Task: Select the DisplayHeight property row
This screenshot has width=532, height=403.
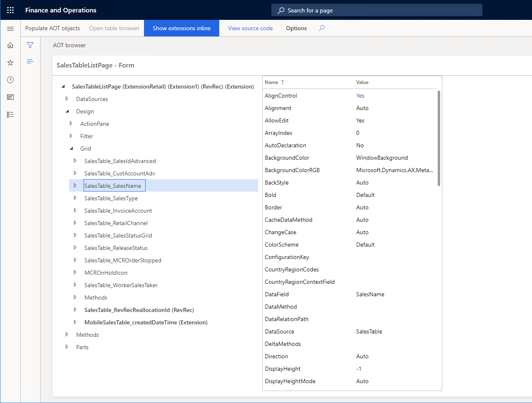Action: click(350, 369)
